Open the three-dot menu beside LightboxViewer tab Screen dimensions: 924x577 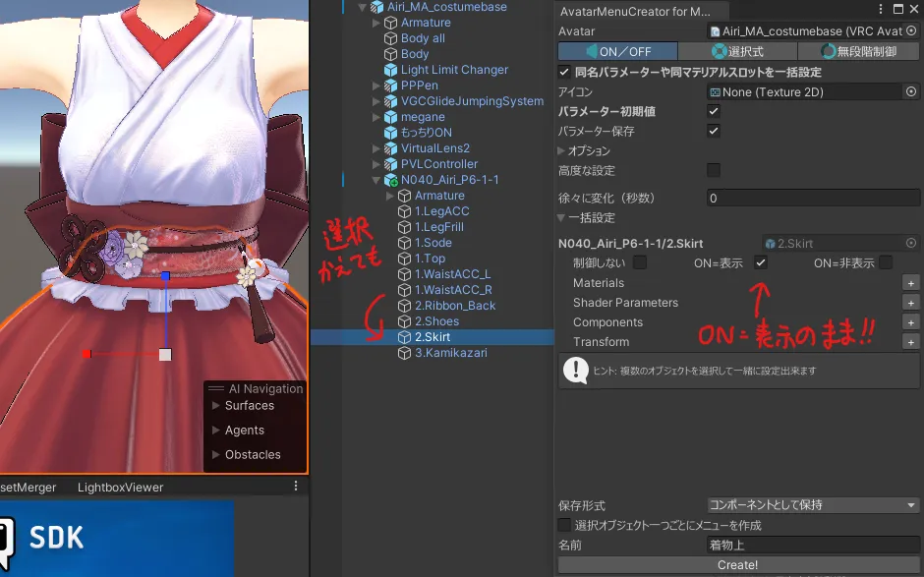coord(296,487)
